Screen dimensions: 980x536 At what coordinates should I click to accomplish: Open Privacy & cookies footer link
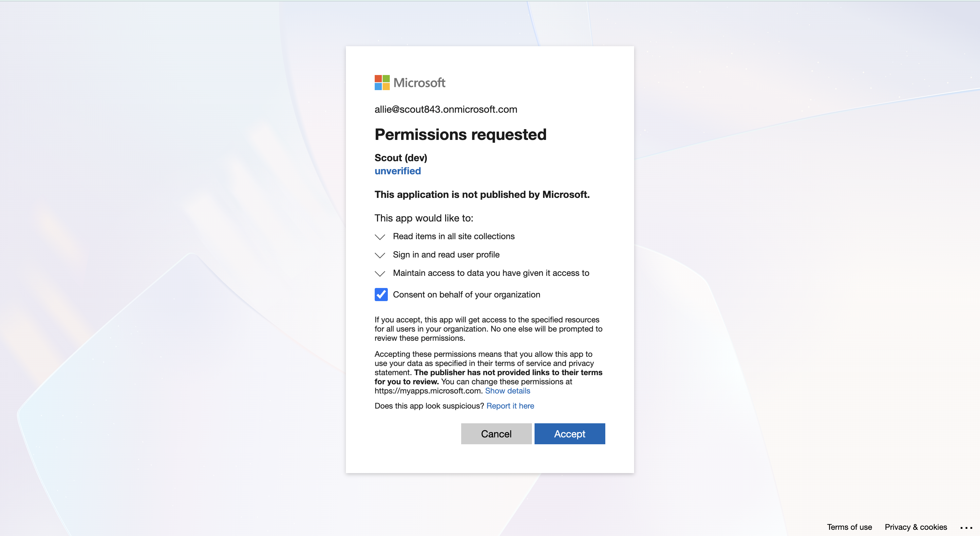tap(915, 527)
